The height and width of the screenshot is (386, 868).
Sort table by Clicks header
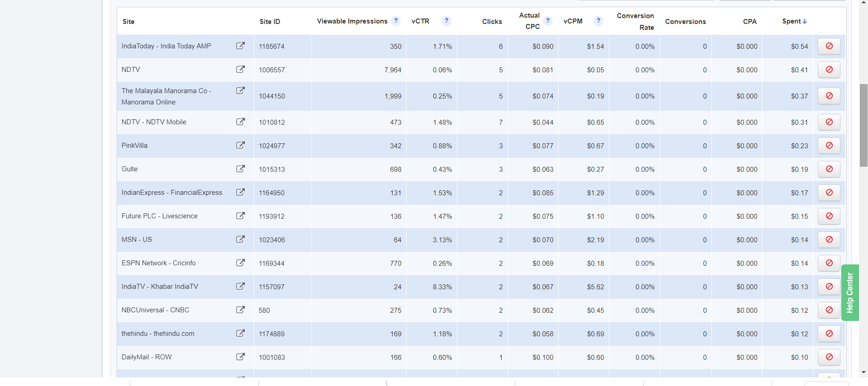pos(492,21)
